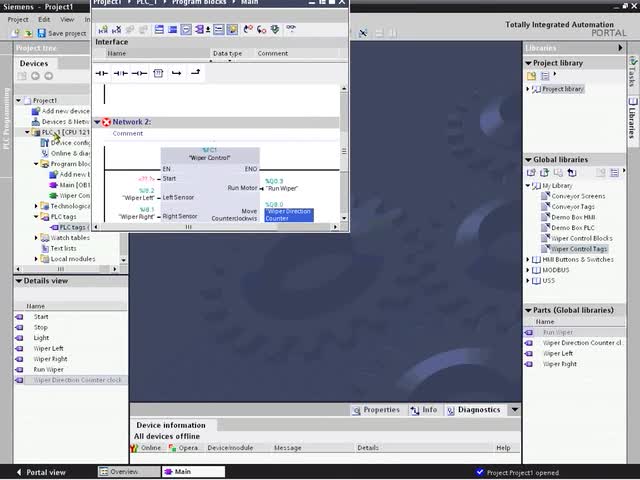The width and height of the screenshot is (640, 480).
Task: Click the insert network icon in Main editor toolbar
Action: click(103, 29)
